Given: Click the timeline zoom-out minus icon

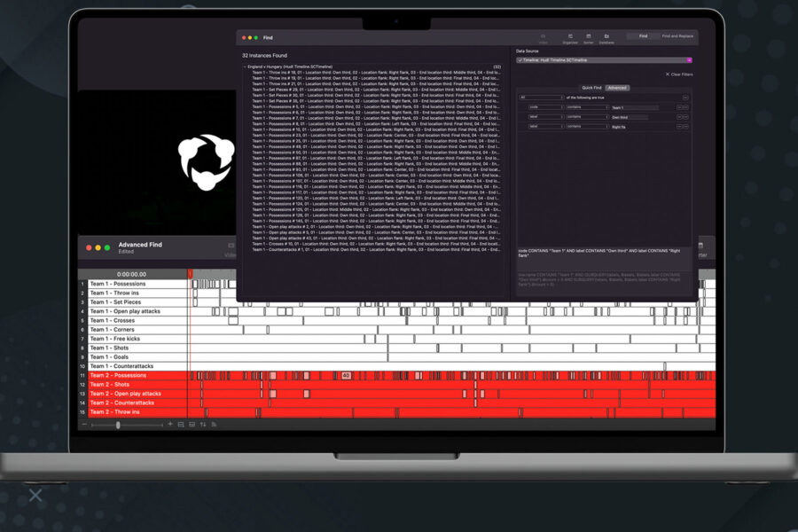Looking at the screenshot, I should coord(85,425).
